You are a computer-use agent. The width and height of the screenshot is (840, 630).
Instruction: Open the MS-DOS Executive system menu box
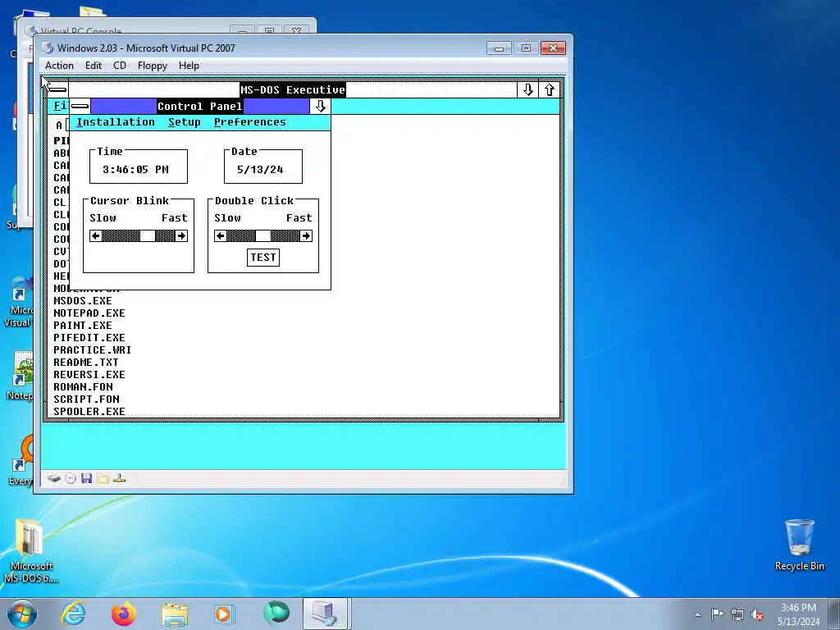[x=57, y=89]
